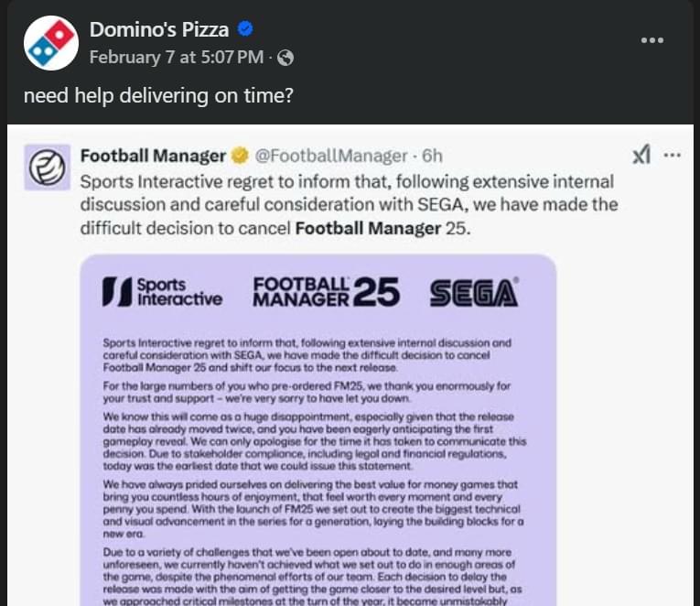Screen dimensions: 700x606
Task: Click the 6h tweet timestamp
Action: [432, 156]
